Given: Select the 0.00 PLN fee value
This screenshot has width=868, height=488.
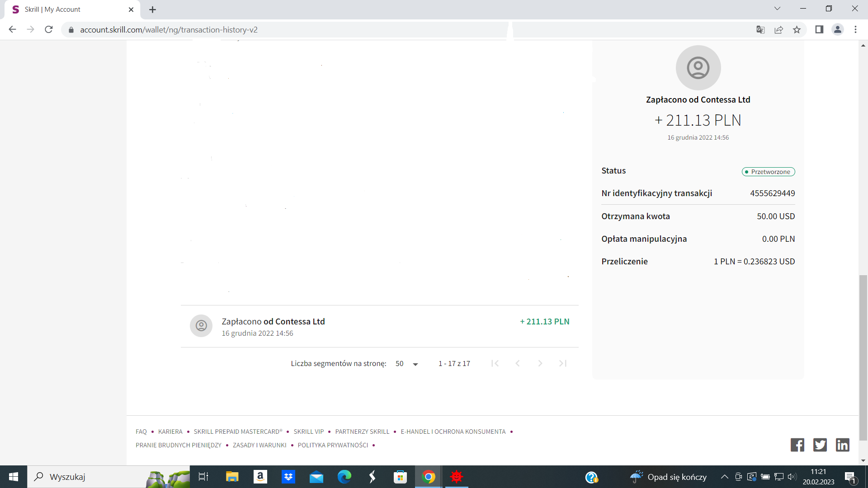Looking at the screenshot, I should (x=778, y=239).
